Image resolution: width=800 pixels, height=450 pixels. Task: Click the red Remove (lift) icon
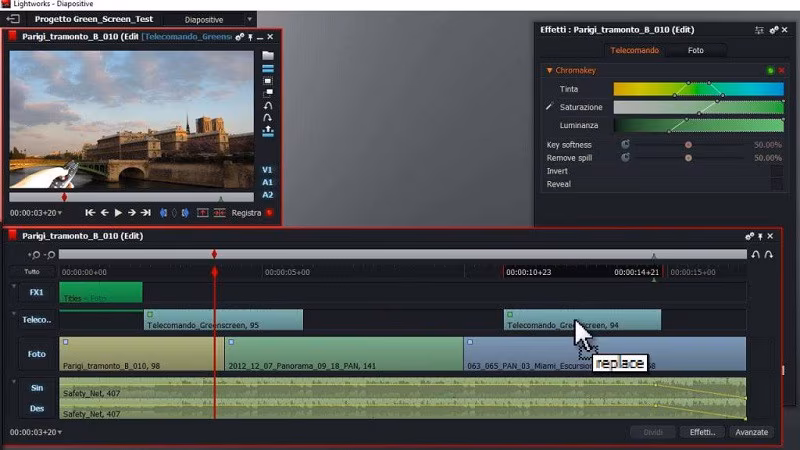(x=203, y=213)
